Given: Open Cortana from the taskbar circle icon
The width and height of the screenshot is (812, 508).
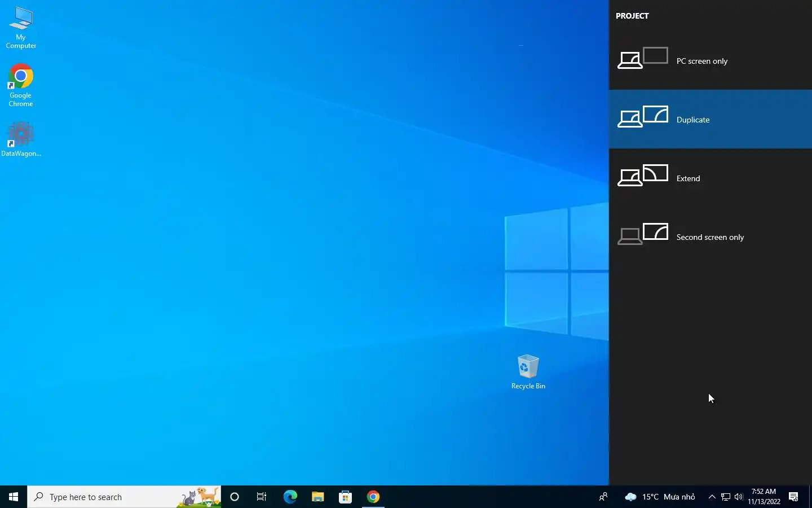Looking at the screenshot, I should tap(235, 497).
